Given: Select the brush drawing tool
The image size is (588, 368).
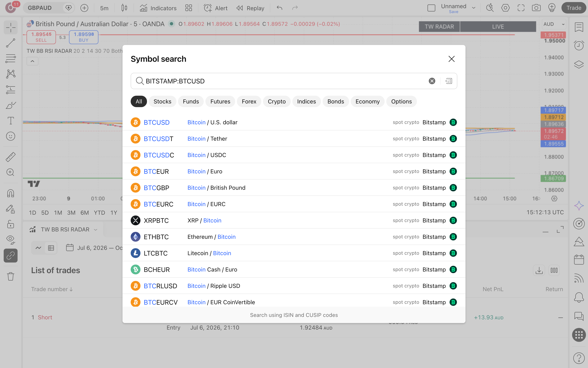Looking at the screenshot, I should pyautogui.click(x=11, y=105).
